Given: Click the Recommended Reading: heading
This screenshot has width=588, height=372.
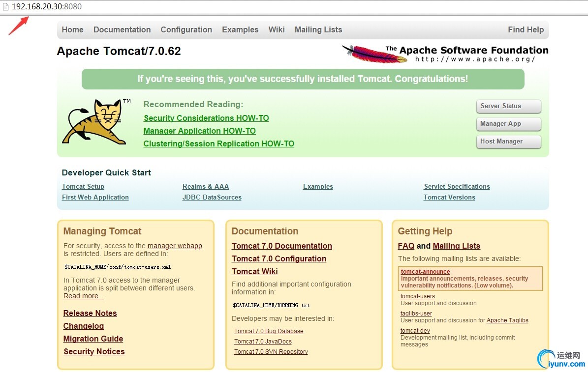Looking at the screenshot, I should pyautogui.click(x=193, y=105).
